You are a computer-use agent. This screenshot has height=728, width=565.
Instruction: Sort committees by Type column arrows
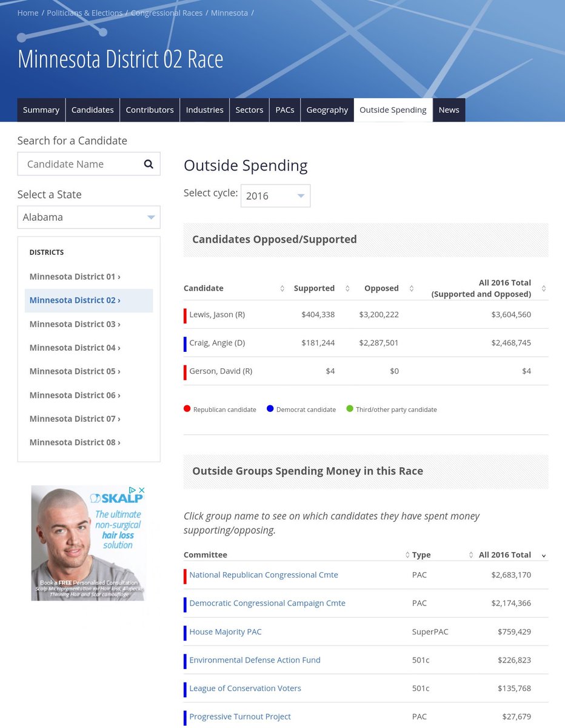(x=471, y=555)
